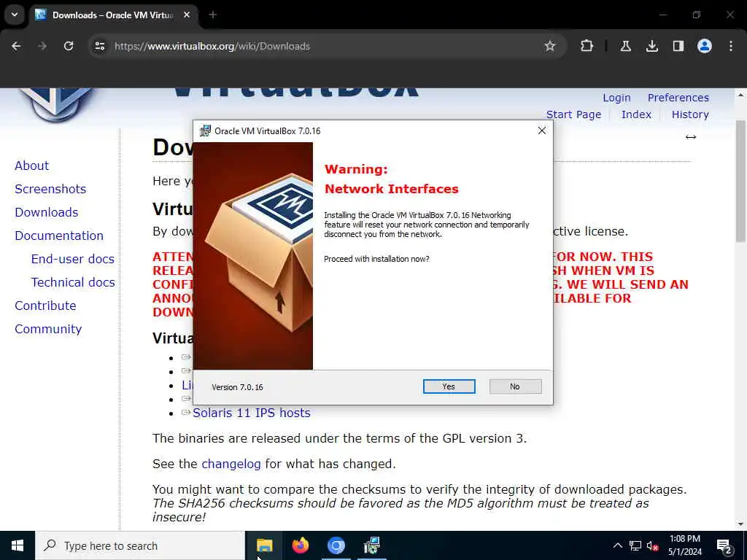Open the History link
747x560 pixels.
pos(690,114)
